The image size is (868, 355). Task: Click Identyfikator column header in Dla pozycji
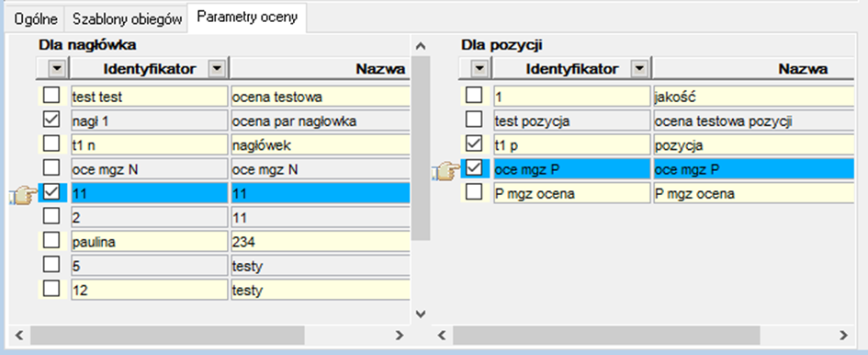pyautogui.click(x=572, y=69)
